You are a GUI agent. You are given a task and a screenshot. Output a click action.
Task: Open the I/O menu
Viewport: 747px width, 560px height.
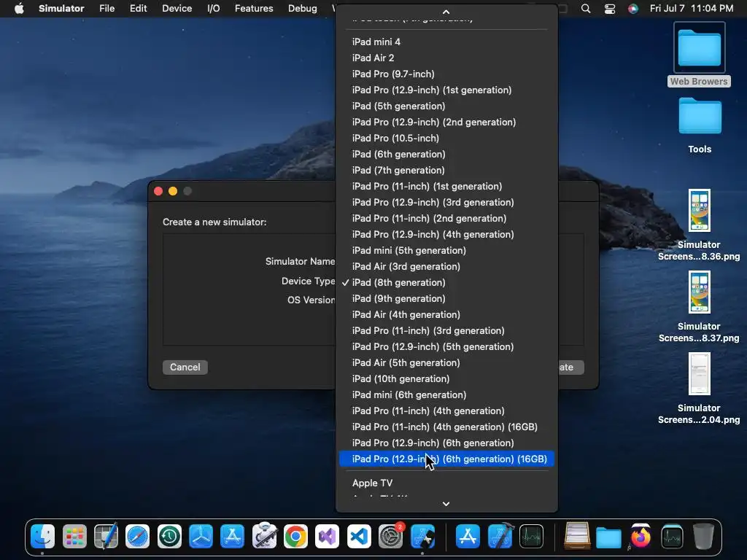[214, 8]
